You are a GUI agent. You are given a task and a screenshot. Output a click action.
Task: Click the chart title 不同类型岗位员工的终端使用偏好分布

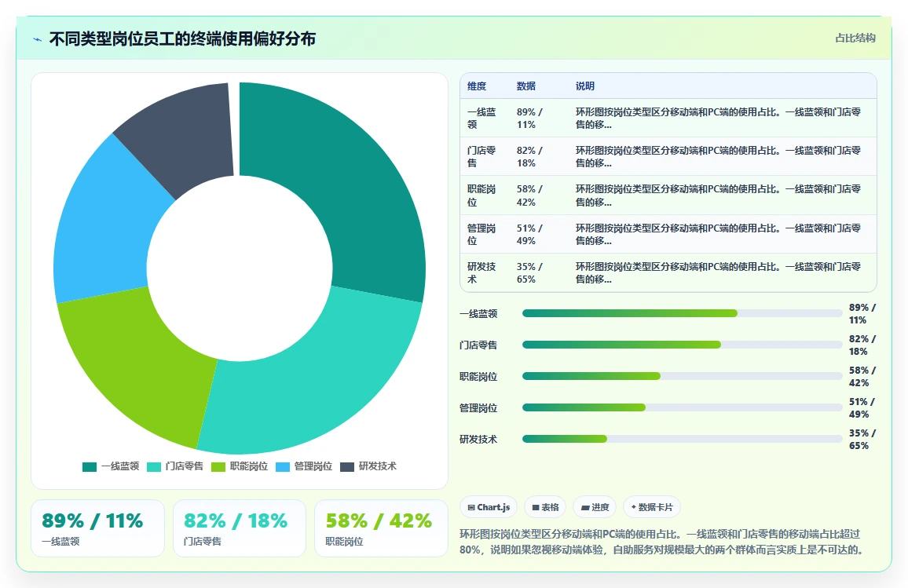(x=182, y=38)
